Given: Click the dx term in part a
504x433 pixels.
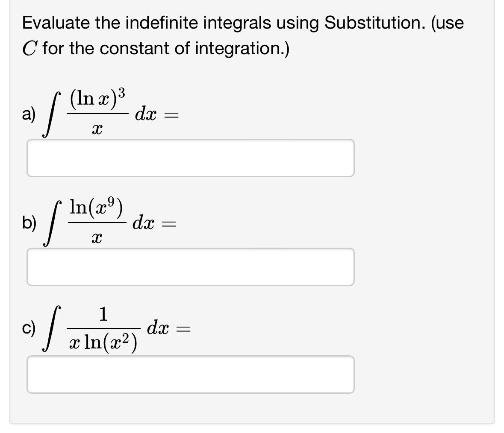Looking at the screenshot, I should click(x=146, y=114).
